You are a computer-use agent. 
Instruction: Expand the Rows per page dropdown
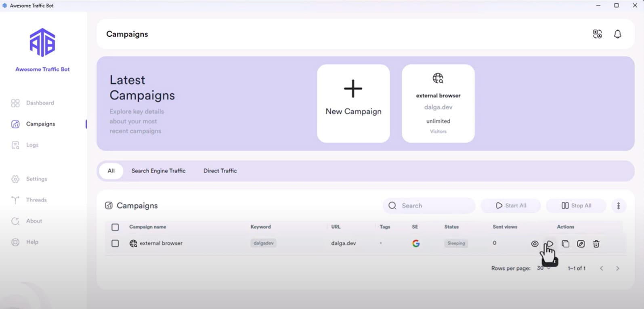[x=544, y=268]
